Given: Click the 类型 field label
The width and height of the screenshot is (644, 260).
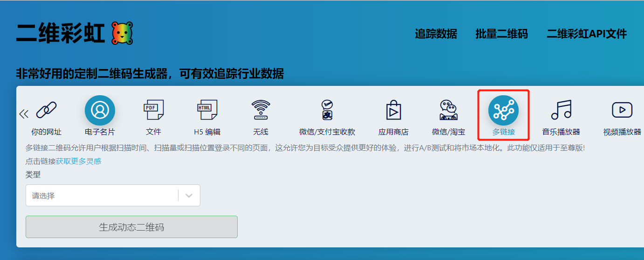Looking at the screenshot, I should coord(33,175).
